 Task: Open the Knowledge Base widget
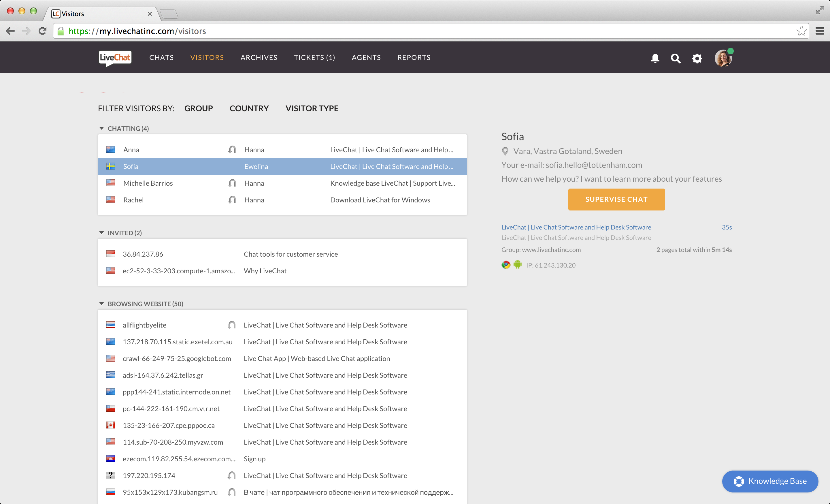pos(770,481)
